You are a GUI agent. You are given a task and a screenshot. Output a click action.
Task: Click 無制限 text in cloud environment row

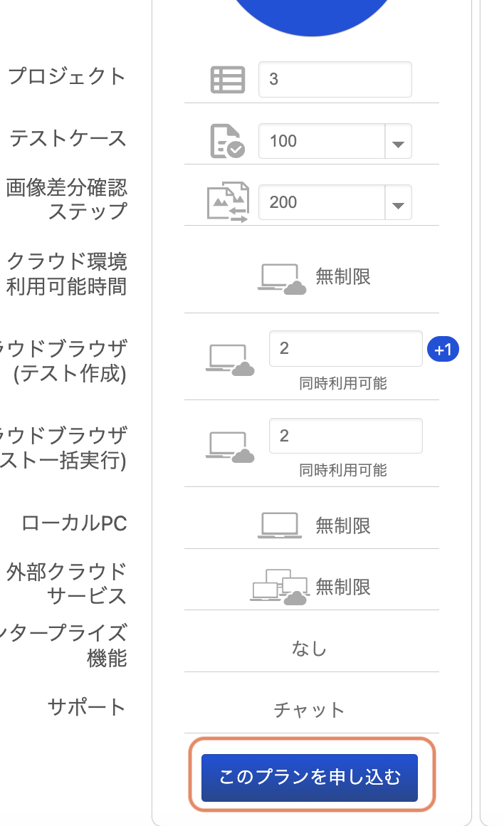coord(343,276)
